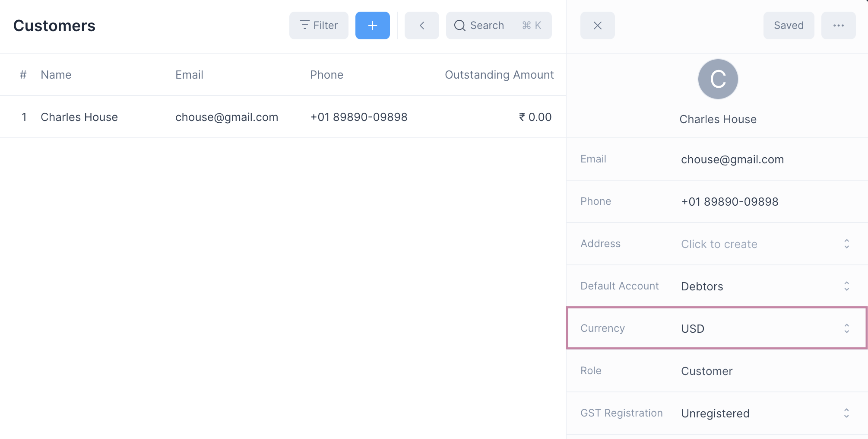The image size is (868, 439).
Task: Open the three-dots more options menu
Action: 838,25
